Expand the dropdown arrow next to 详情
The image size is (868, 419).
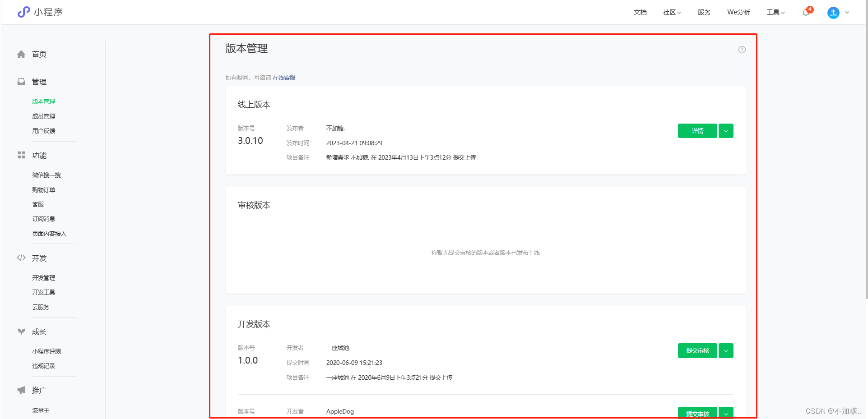coord(726,131)
